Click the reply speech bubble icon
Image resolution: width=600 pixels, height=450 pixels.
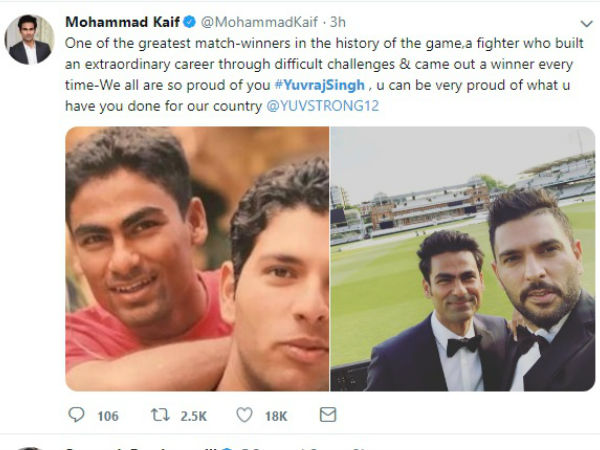click(76, 415)
